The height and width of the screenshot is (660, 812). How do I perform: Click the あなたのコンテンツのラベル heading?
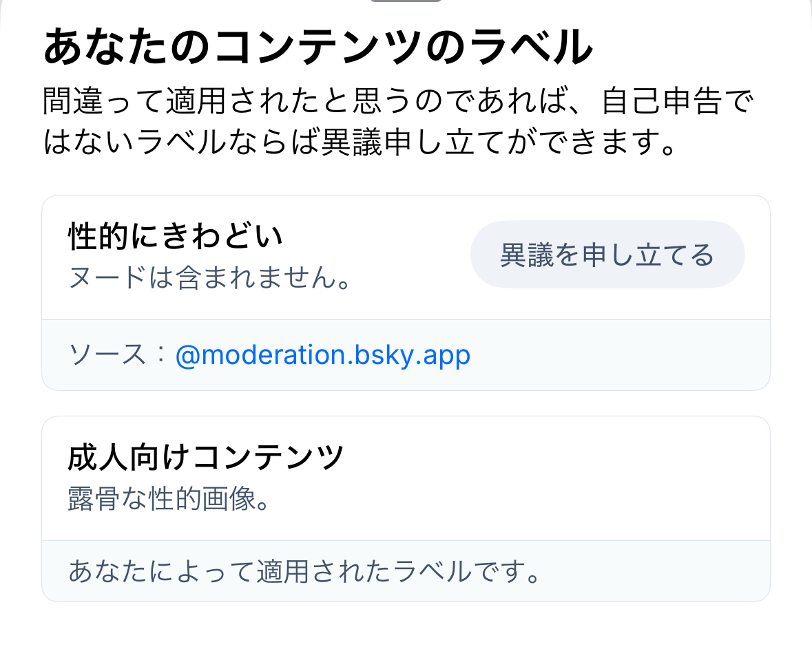tap(317, 50)
